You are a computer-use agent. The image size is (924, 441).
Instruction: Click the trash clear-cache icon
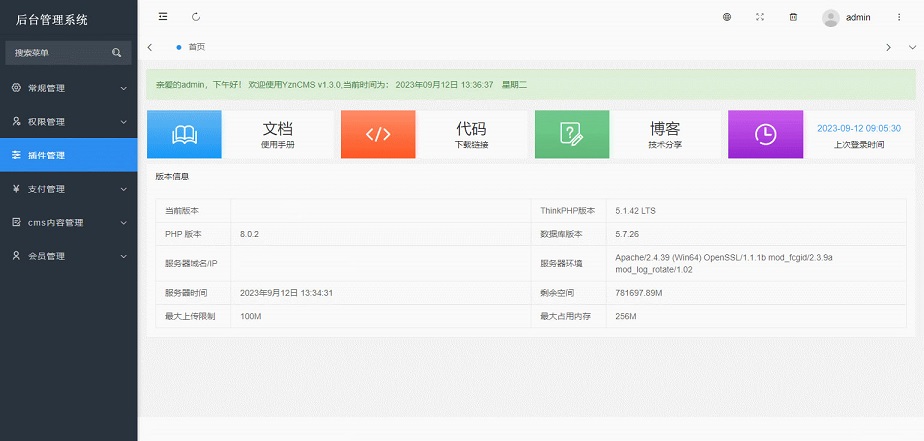pos(793,17)
